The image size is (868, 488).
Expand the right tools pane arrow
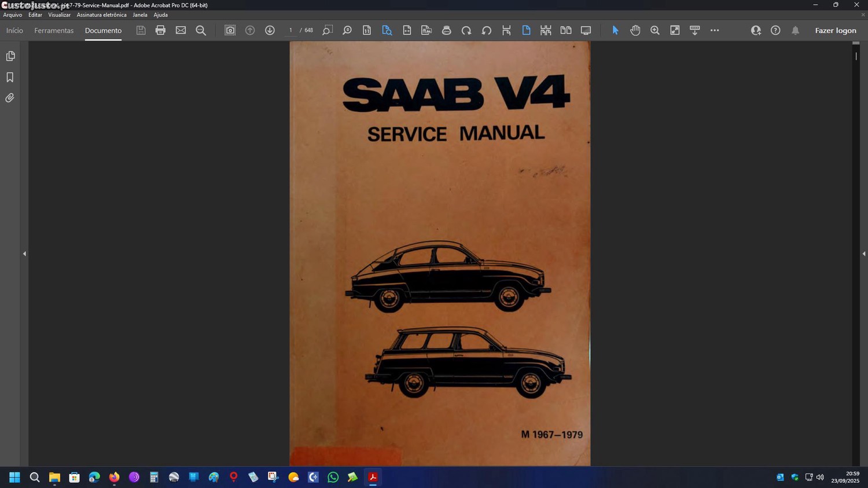click(x=863, y=254)
